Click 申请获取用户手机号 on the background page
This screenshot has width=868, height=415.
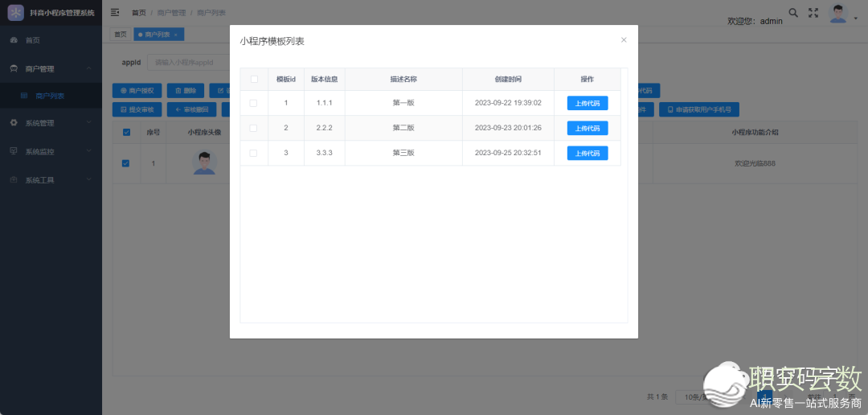[699, 109]
